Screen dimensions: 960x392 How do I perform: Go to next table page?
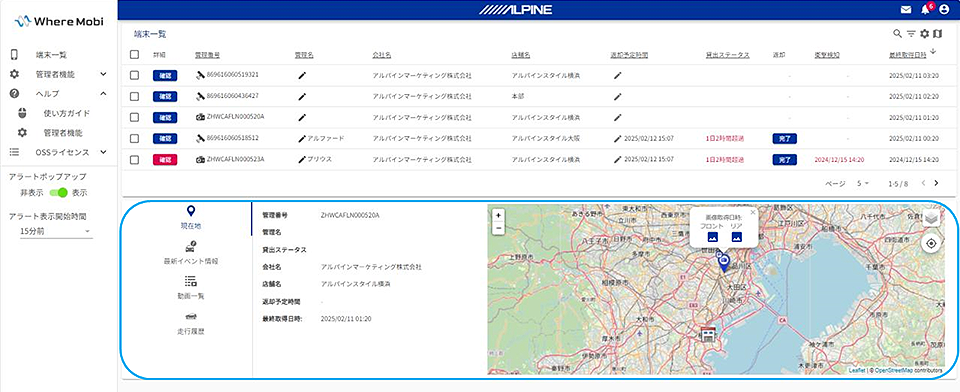point(937,183)
